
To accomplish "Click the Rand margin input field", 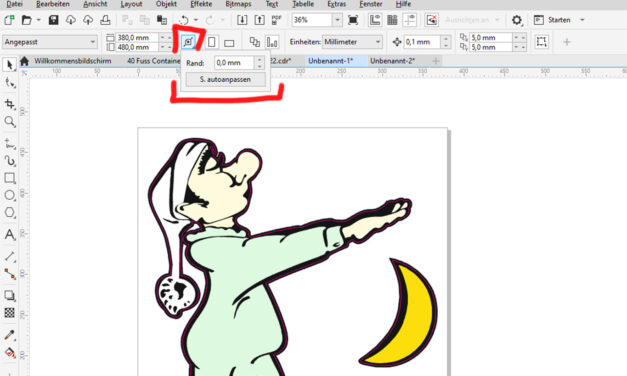I will (x=235, y=63).
